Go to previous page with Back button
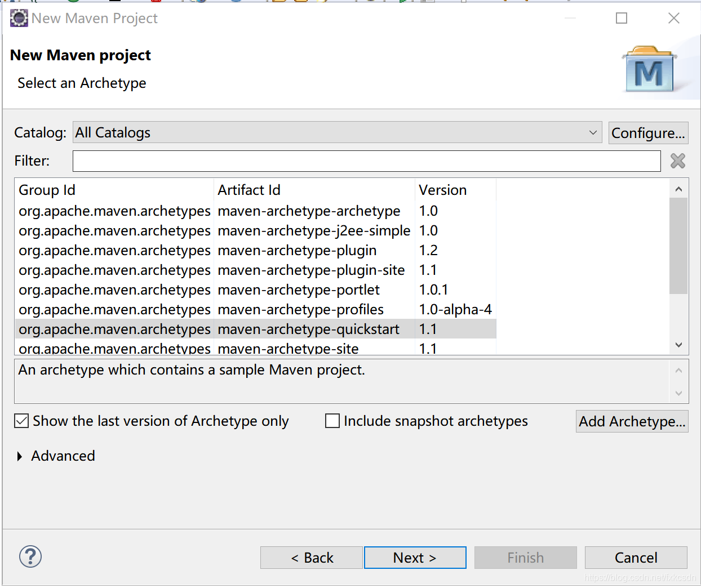Viewport: 701px width, 588px height. pyautogui.click(x=312, y=558)
